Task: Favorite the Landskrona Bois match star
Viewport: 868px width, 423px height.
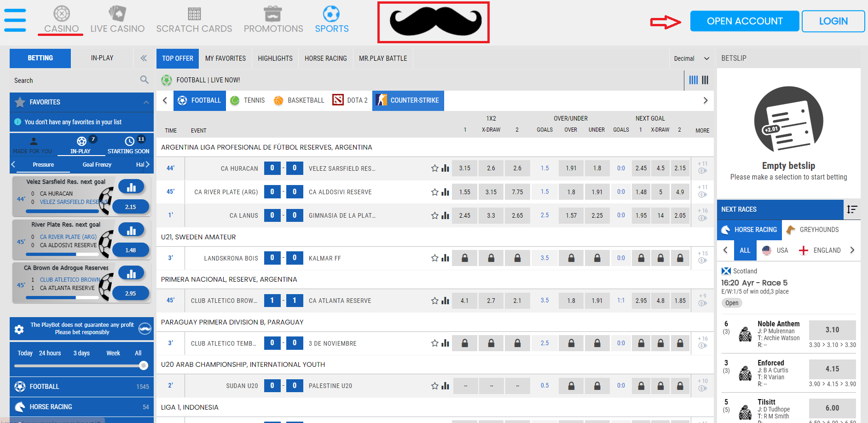Action: coord(434,258)
